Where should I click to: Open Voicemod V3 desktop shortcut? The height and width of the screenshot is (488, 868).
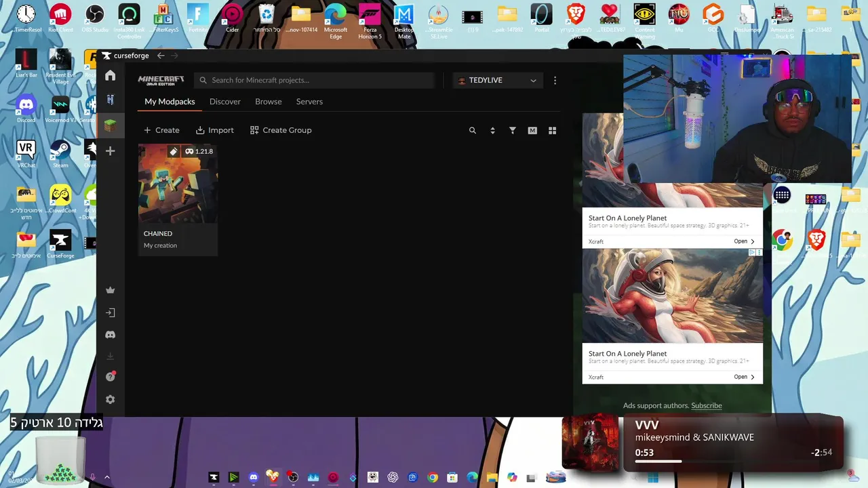coord(60,110)
